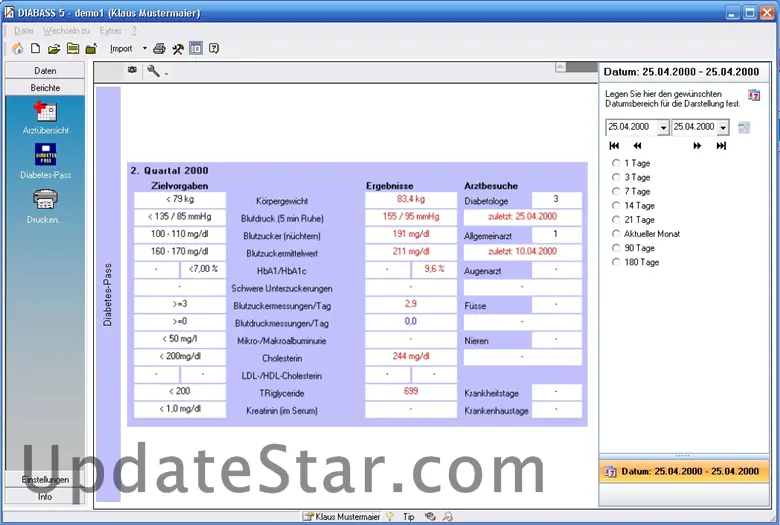Create a new file with the blank page icon
The width and height of the screenshot is (780, 525).
click(35, 49)
